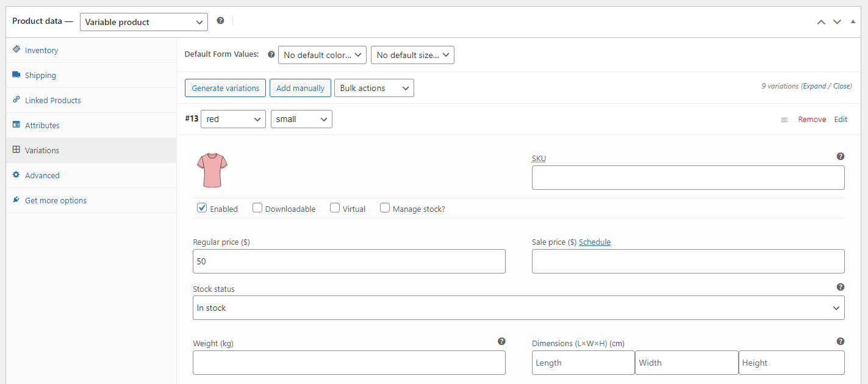Open the Linked Products tab

[x=91, y=100]
